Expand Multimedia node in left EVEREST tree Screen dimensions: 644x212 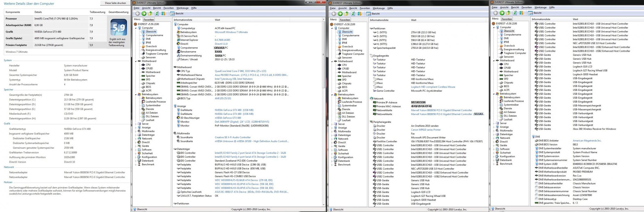136,131
